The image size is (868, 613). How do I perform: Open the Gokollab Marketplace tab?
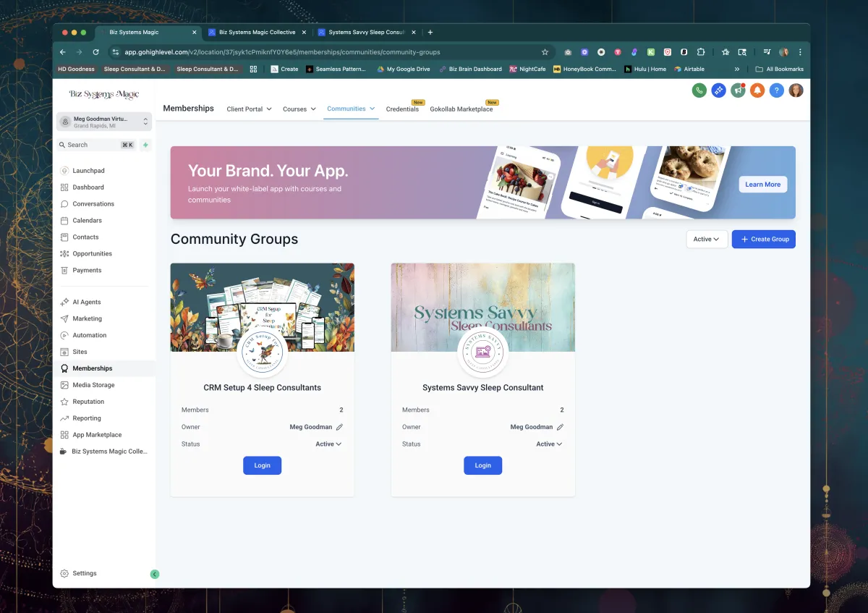click(461, 109)
